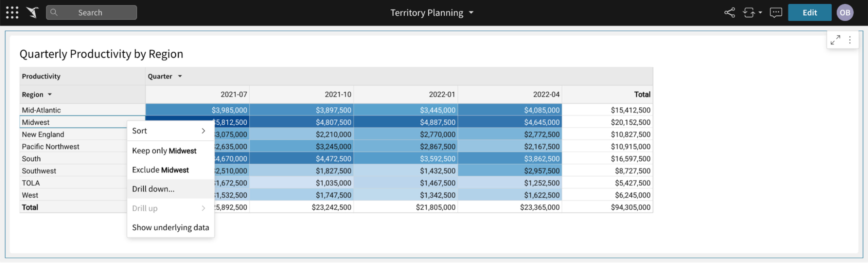The height and width of the screenshot is (263, 868).
Task: Open the apps grid launcher
Action: (x=12, y=12)
